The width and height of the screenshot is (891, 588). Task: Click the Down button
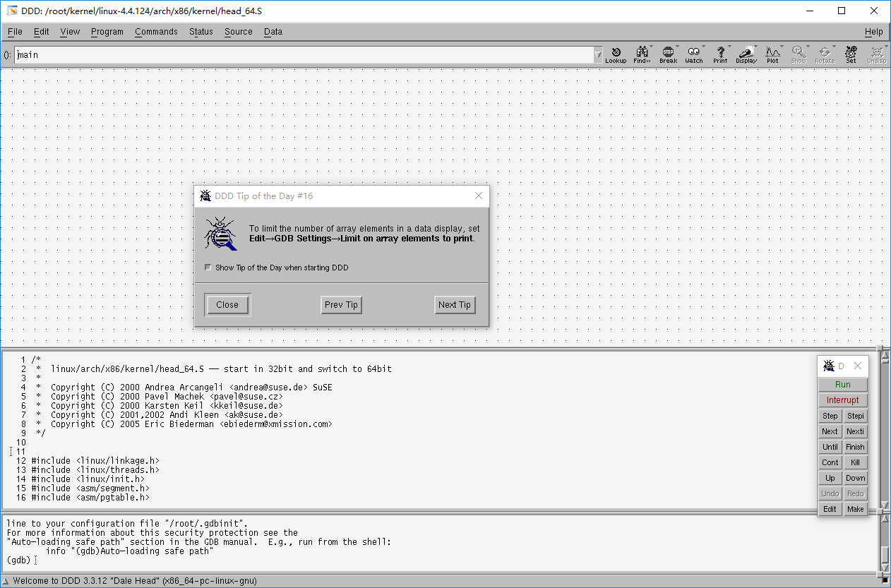[855, 478]
